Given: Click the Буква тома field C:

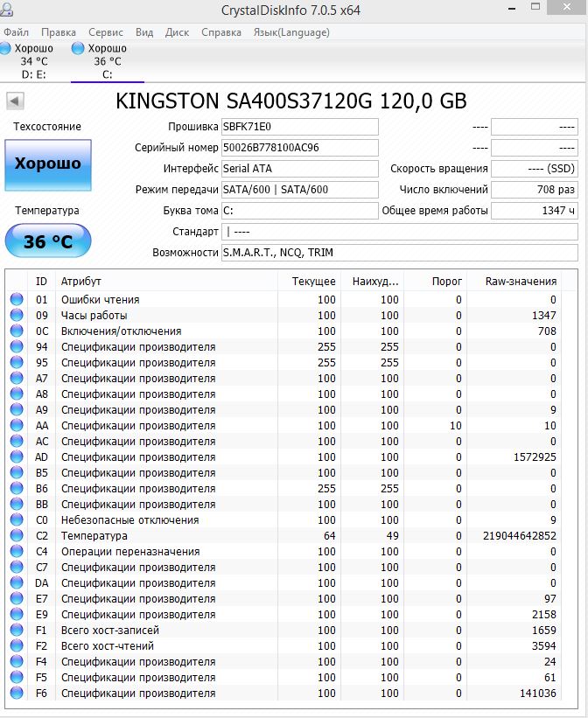Looking at the screenshot, I should (x=300, y=211).
